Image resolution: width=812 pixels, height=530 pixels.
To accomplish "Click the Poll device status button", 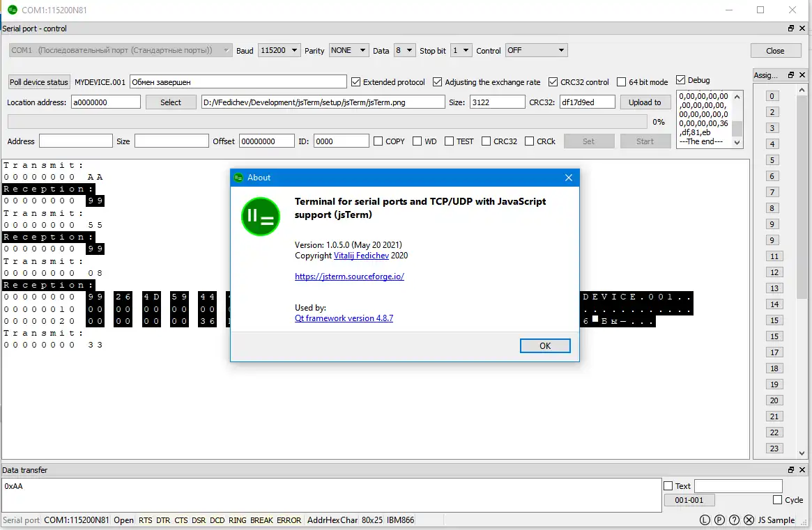I will (x=39, y=81).
